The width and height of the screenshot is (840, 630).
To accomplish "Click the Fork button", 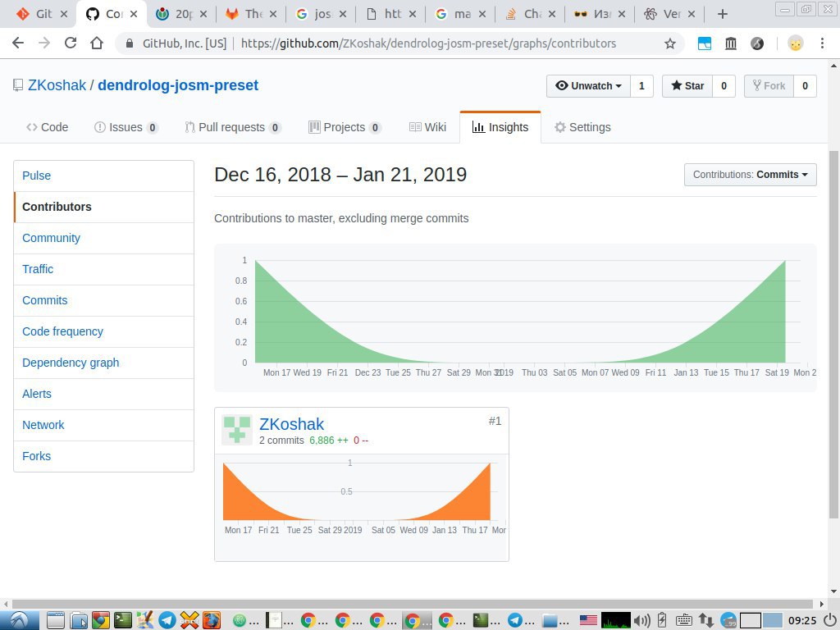I will click(769, 85).
